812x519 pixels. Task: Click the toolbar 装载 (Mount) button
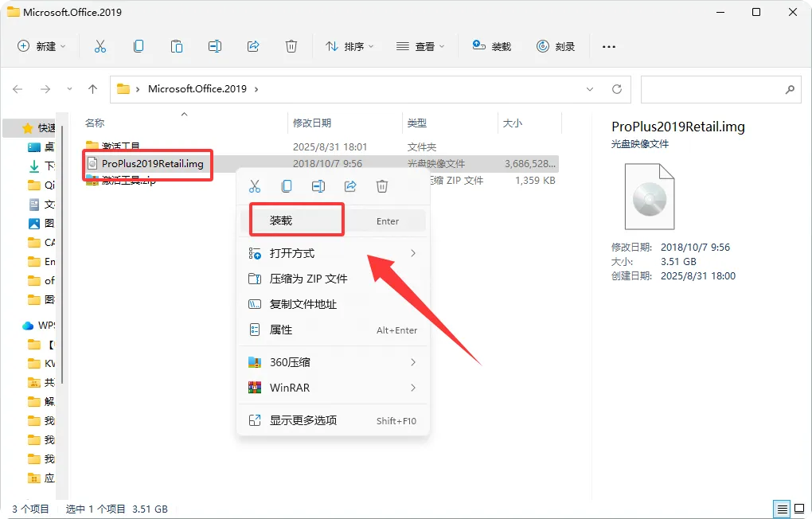coord(491,47)
